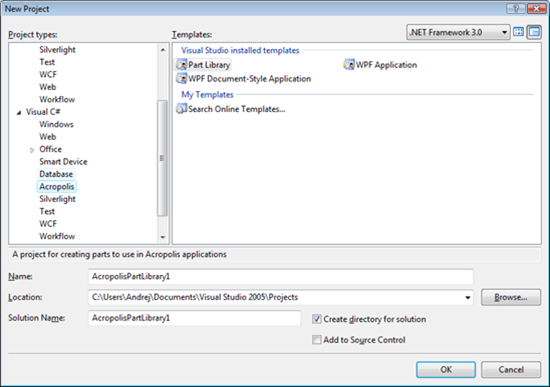Select Silverlight under Visual C#

click(x=57, y=199)
